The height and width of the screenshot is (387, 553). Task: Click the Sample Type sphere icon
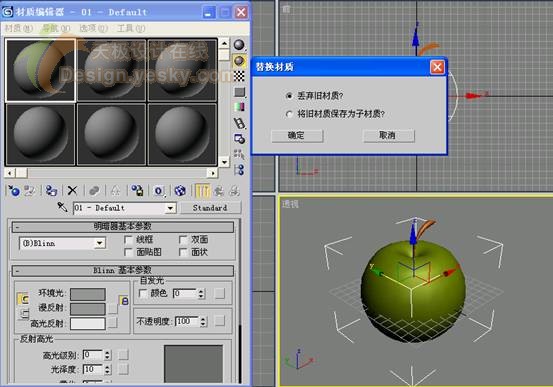point(239,45)
